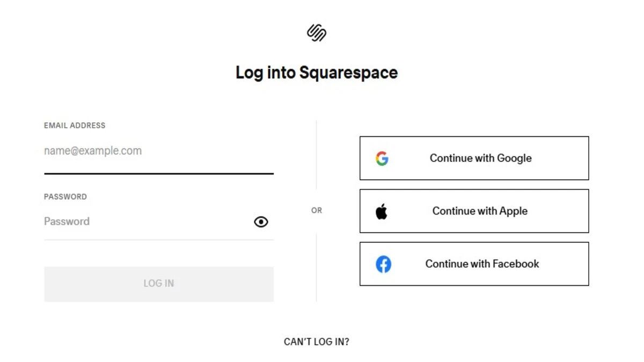The height and width of the screenshot is (362, 644).
Task: Open the Continue with Facebook option
Action: point(474,264)
